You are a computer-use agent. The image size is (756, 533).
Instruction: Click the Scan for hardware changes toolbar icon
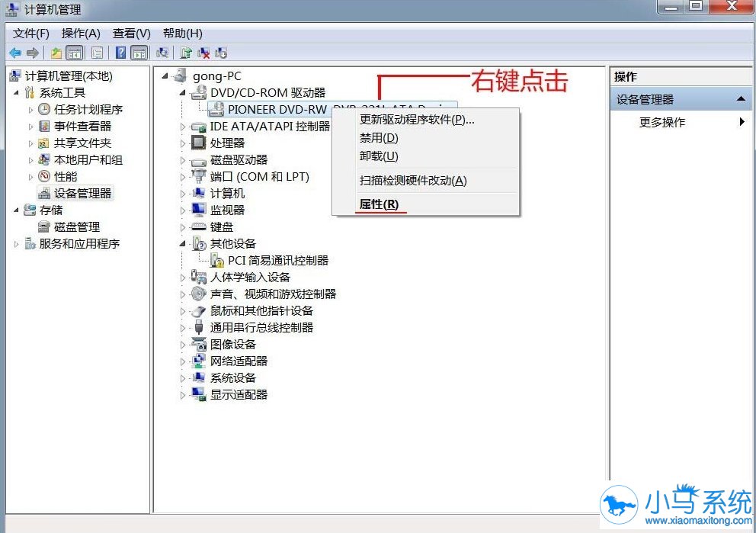pos(162,53)
